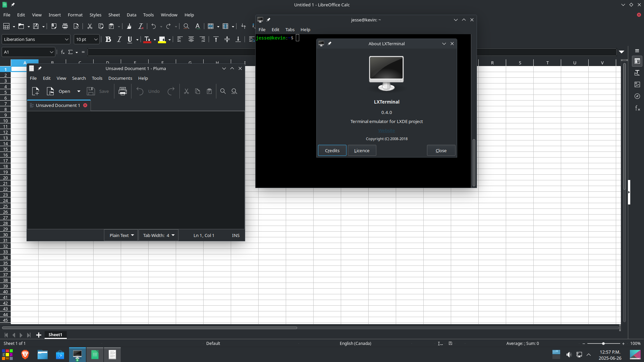Expand Font Name dropdown Liberation Sans
644x362 pixels.
point(66,39)
